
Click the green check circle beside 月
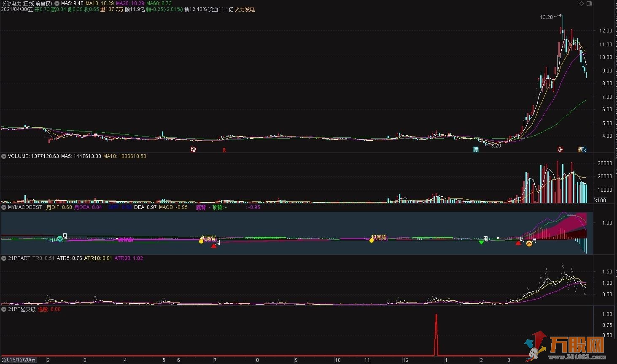tap(60, 238)
